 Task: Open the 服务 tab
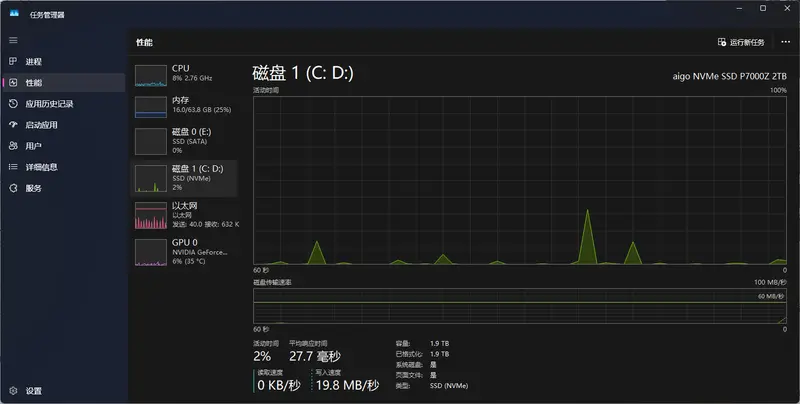click(x=64, y=188)
